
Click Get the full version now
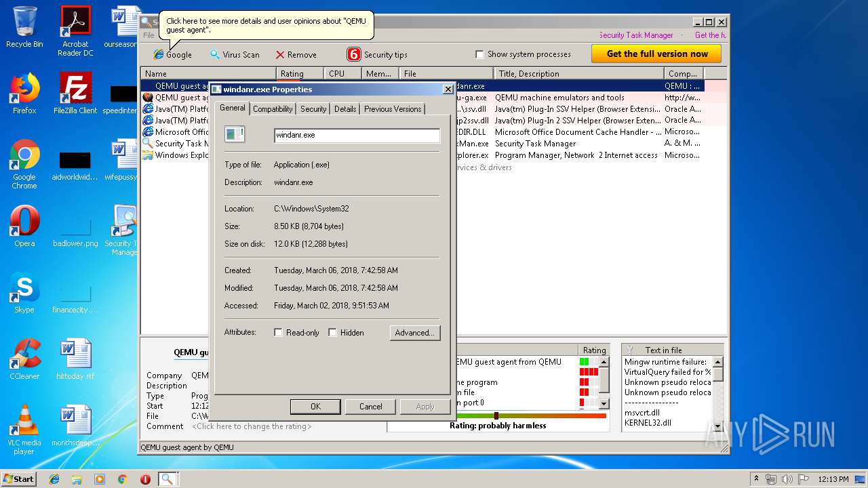[x=656, y=54]
